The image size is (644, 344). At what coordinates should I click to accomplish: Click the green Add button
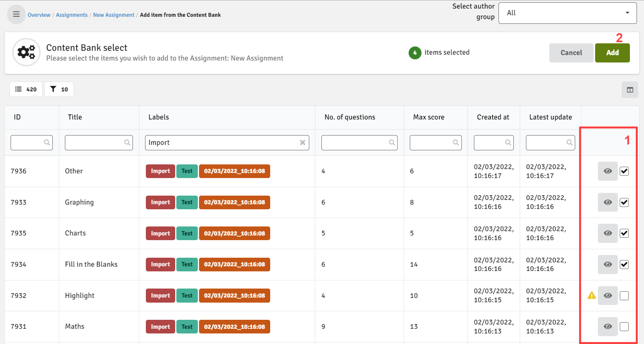tap(612, 53)
